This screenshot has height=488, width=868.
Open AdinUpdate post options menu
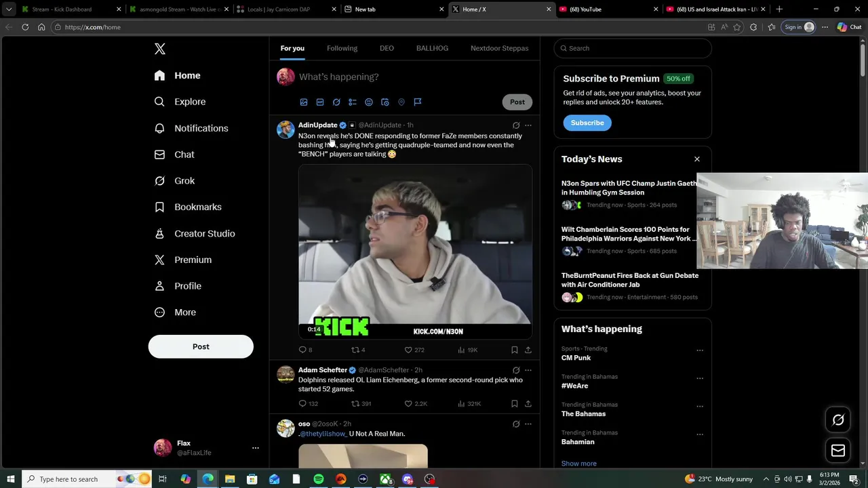[528, 125]
